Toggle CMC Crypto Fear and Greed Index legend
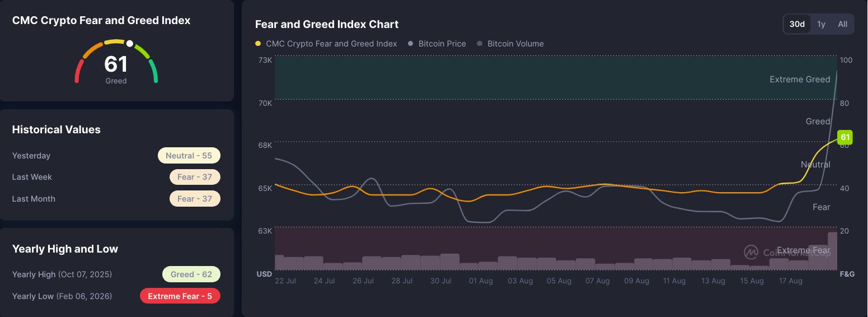 [326, 44]
